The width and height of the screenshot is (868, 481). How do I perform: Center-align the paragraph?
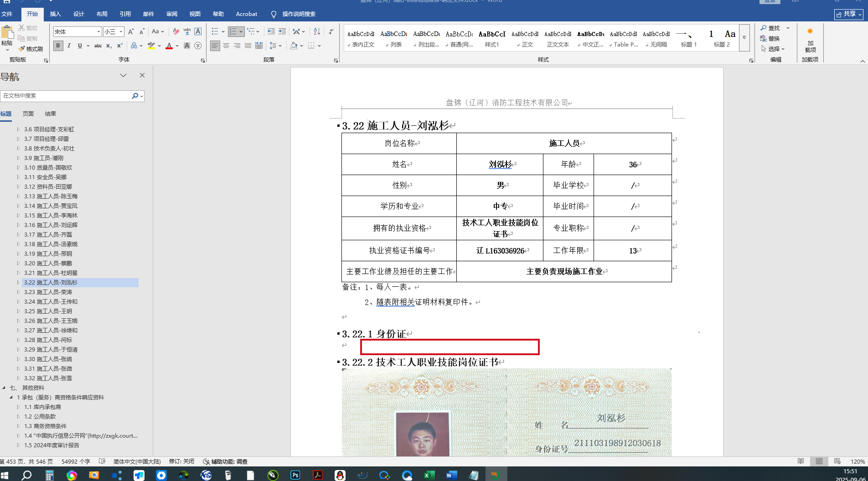pos(226,46)
